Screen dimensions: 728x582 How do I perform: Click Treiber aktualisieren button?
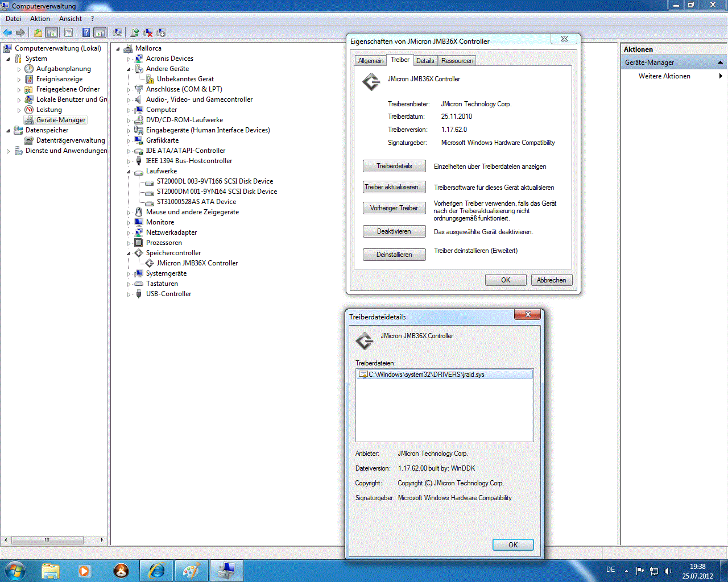[394, 187]
